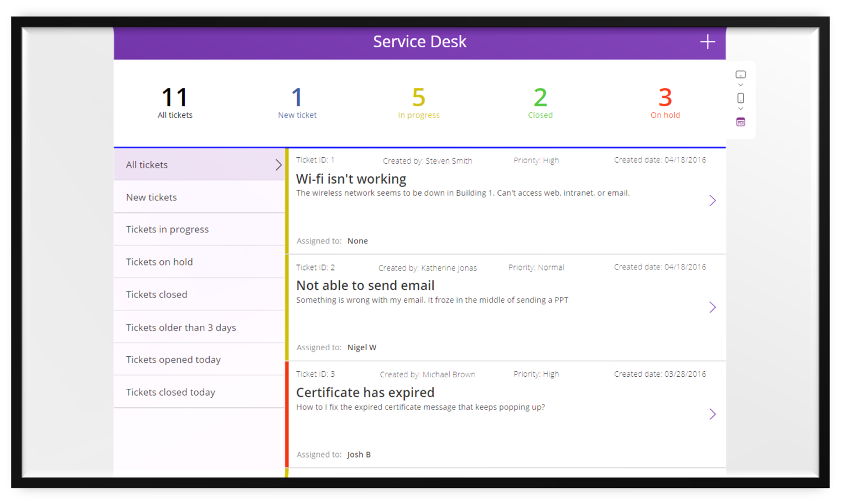
Task: Click the wireless network description text
Action: [x=463, y=193]
